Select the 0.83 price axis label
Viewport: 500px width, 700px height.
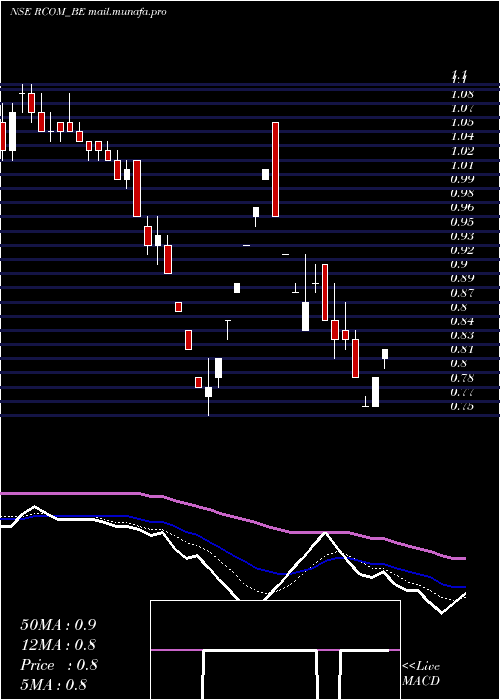point(462,335)
